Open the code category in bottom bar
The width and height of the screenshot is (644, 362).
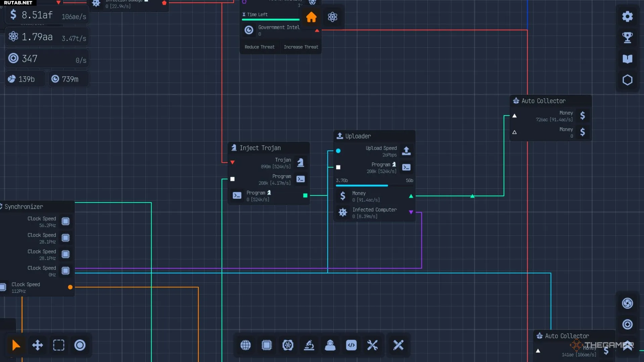[x=351, y=345]
